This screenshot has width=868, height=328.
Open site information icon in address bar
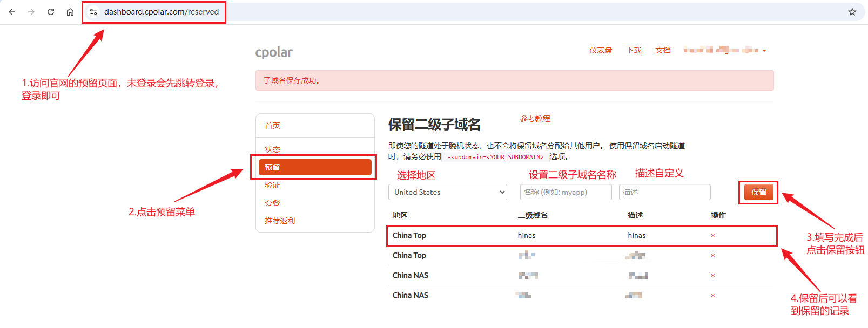(x=93, y=12)
